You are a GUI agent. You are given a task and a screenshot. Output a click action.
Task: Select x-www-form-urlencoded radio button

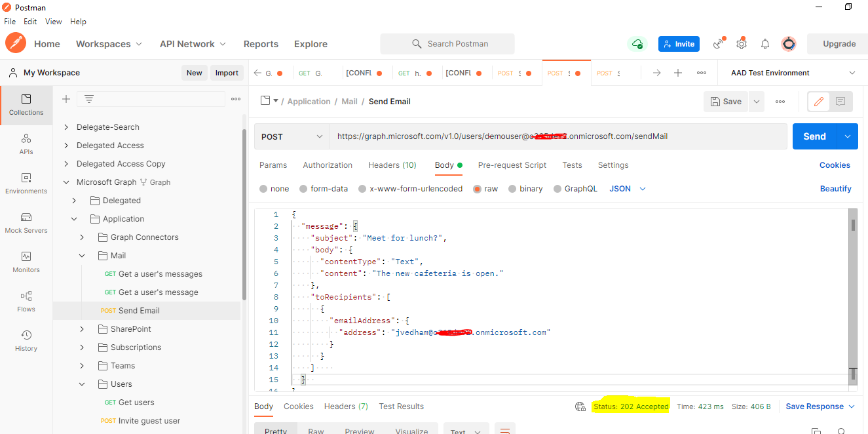coord(362,189)
